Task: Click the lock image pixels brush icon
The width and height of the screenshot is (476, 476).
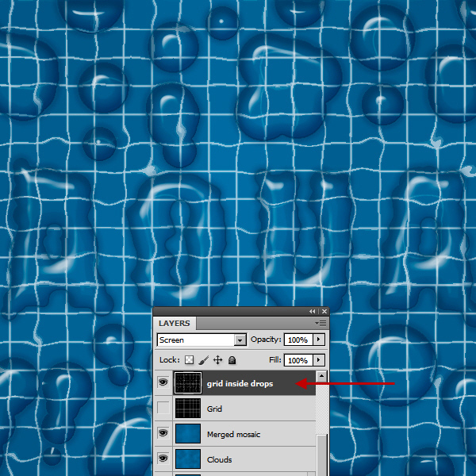Action: click(x=204, y=360)
